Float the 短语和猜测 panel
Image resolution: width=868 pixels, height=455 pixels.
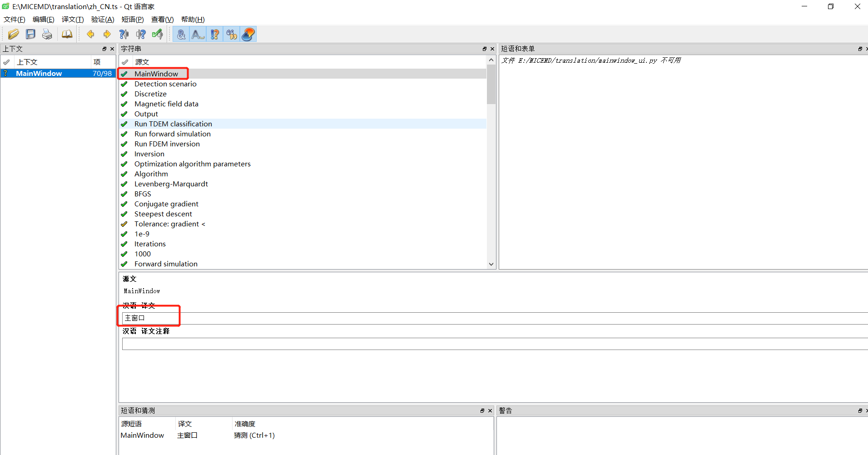(x=482, y=410)
